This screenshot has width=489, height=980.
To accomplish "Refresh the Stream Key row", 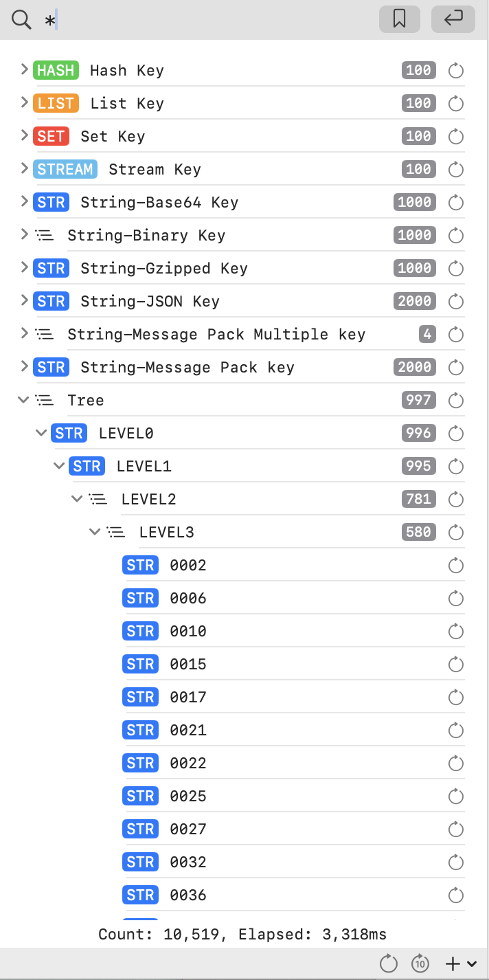I will [456, 169].
